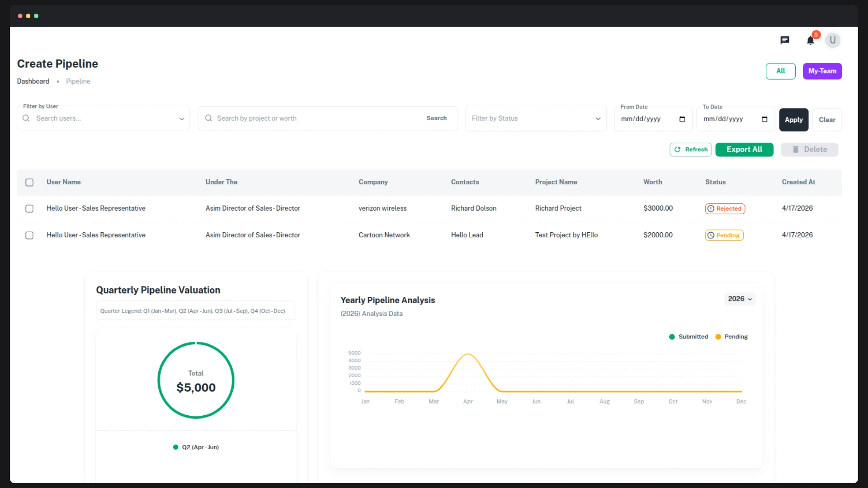Toggle the Submitted legend green dot
868x488 pixels.
[672, 337]
